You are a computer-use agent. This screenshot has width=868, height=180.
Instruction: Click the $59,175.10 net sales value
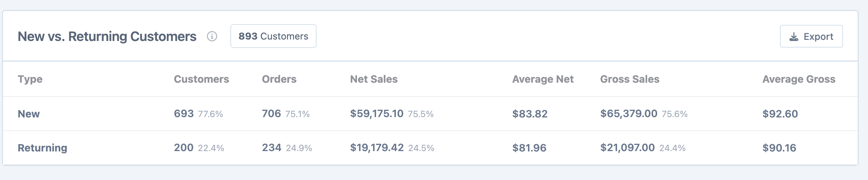pyautogui.click(x=377, y=113)
